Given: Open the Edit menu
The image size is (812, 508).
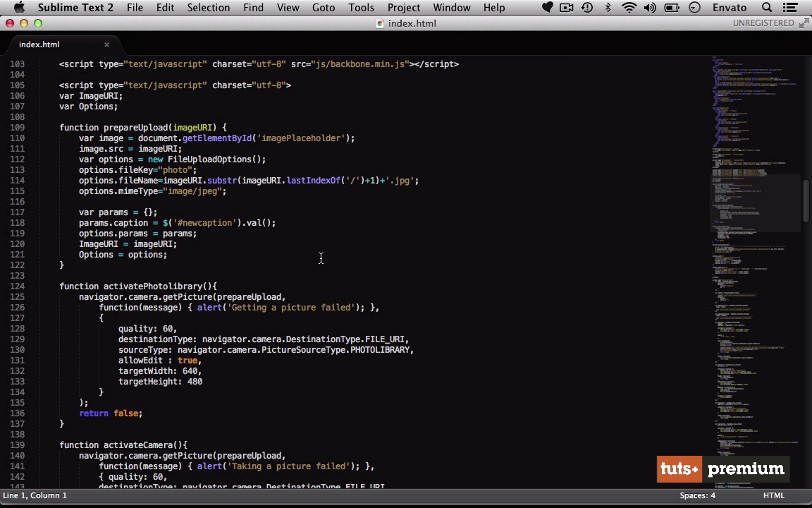Looking at the screenshot, I should pos(165,7).
